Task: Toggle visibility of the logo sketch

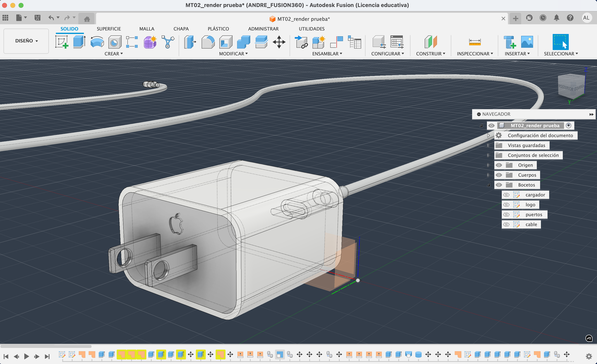Action: point(506,205)
